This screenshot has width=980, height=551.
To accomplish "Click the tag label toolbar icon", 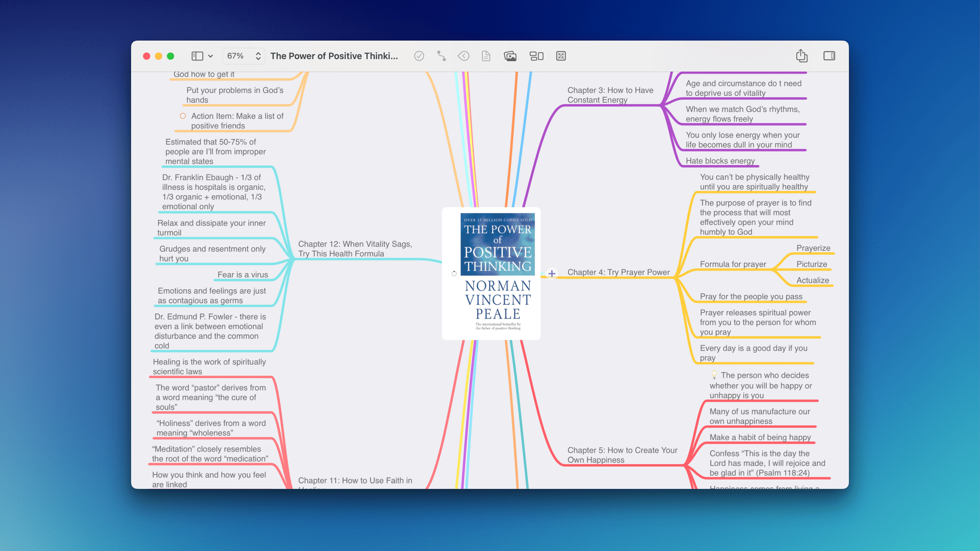I will 463,56.
